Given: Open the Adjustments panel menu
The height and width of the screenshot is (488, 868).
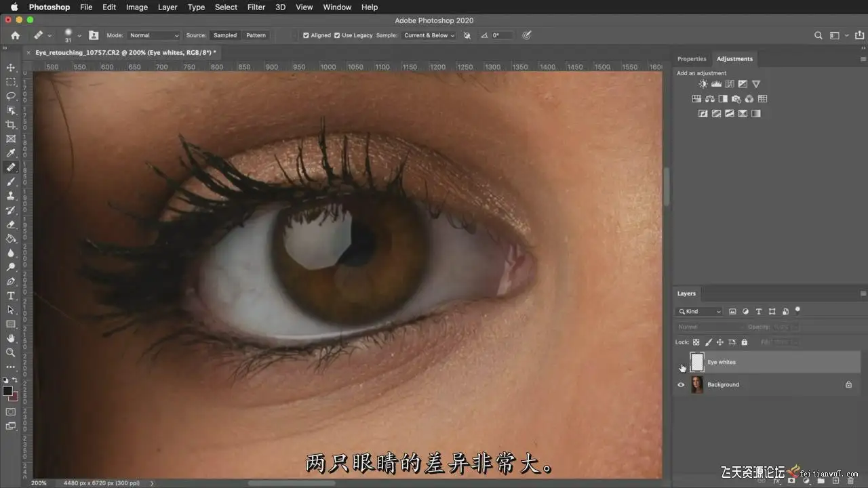Looking at the screenshot, I should point(863,59).
